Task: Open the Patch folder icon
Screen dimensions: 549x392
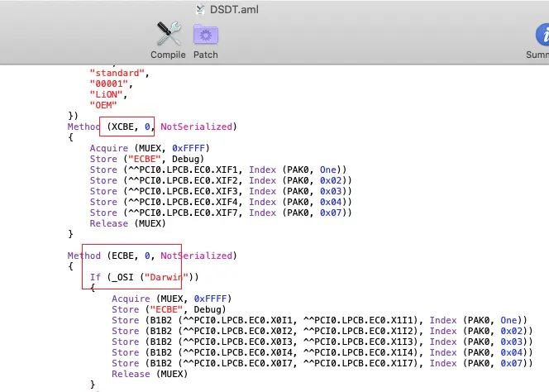Action: (x=206, y=35)
